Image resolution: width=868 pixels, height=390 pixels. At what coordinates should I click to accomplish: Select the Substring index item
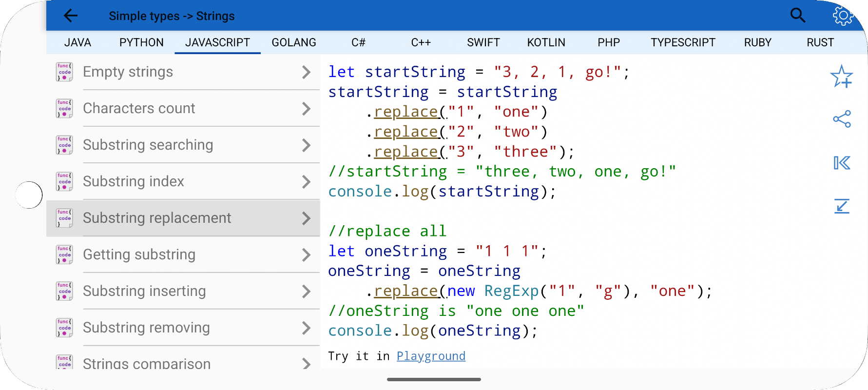pos(134,181)
